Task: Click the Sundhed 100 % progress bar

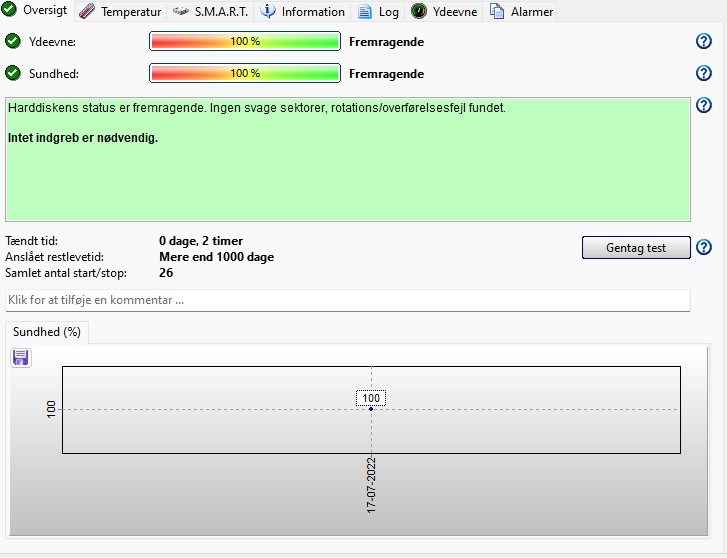Action: [245, 73]
